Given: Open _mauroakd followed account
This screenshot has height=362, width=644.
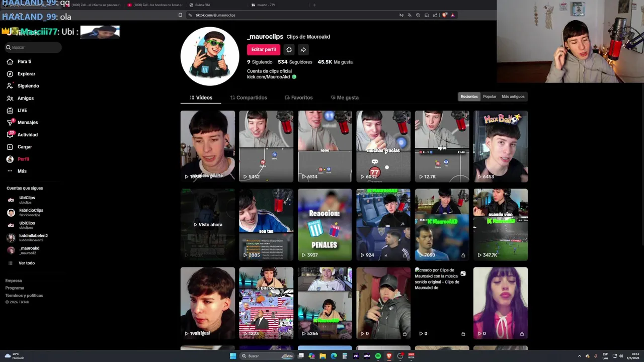Looking at the screenshot, I should (x=24, y=250).
